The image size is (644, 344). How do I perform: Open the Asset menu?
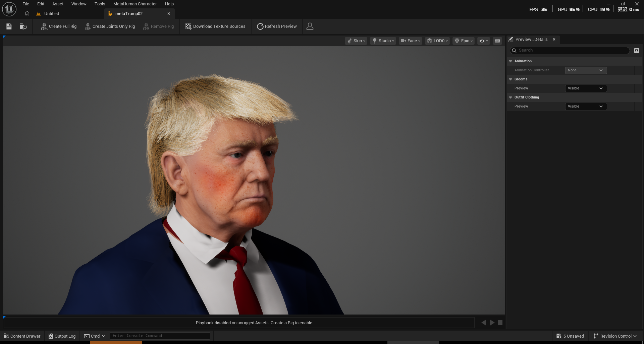(x=58, y=4)
